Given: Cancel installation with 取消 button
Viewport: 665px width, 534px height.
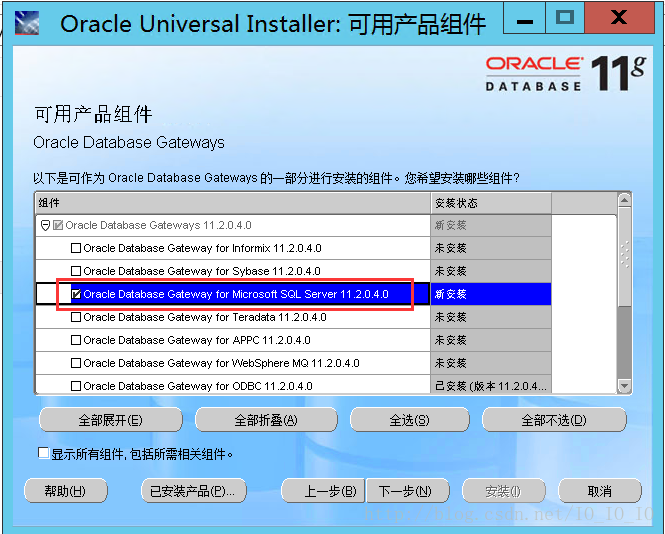Looking at the screenshot, I should 600,491.
